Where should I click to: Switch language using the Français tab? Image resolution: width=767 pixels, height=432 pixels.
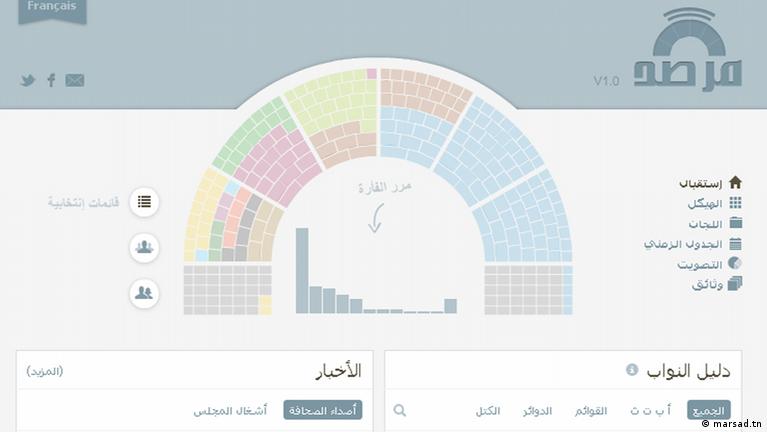52,8
